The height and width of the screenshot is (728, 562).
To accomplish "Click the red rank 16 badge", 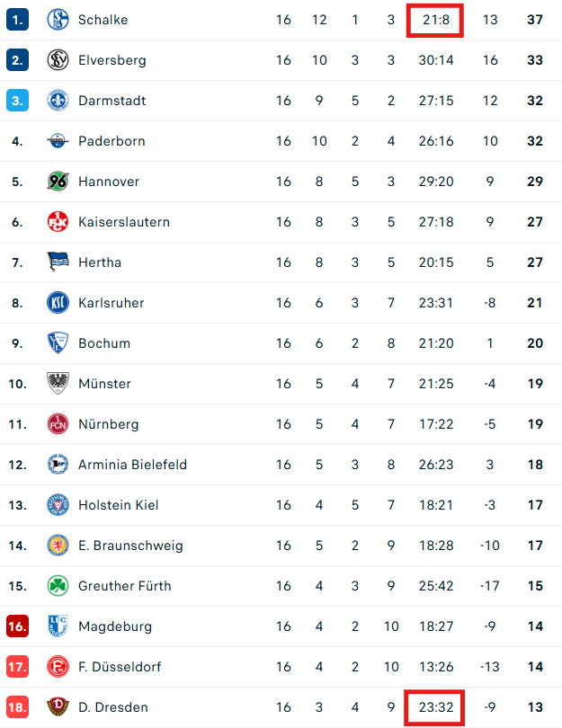I will tap(17, 626).
